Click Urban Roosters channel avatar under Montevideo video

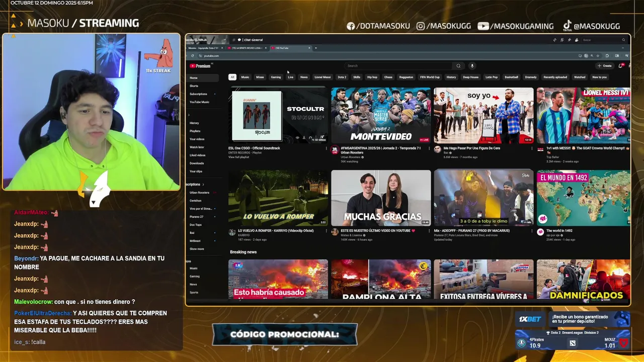[335, 149]
